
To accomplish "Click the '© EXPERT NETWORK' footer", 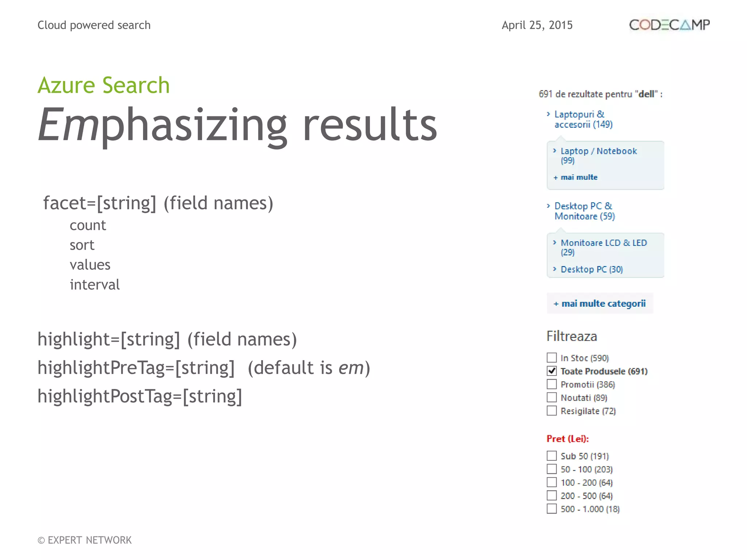I will [85, 540].
